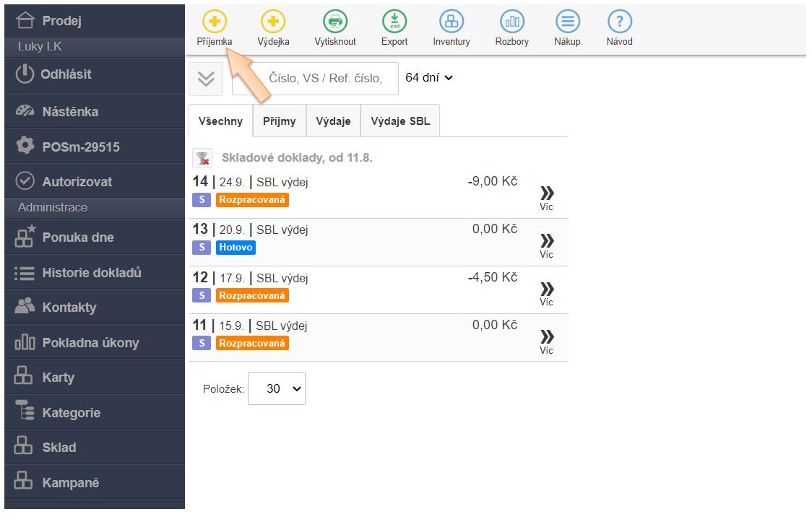Open the 64 dní period dropdown

(429, 77)
